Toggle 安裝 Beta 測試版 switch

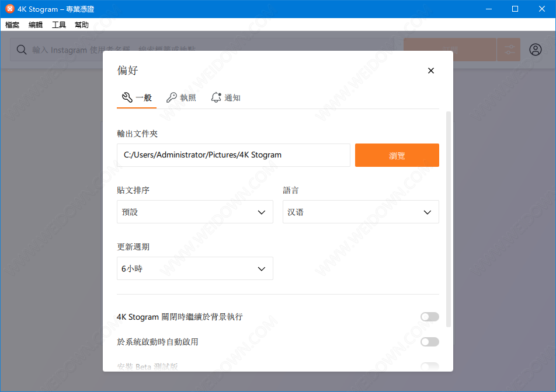click(x=429, y=366)
